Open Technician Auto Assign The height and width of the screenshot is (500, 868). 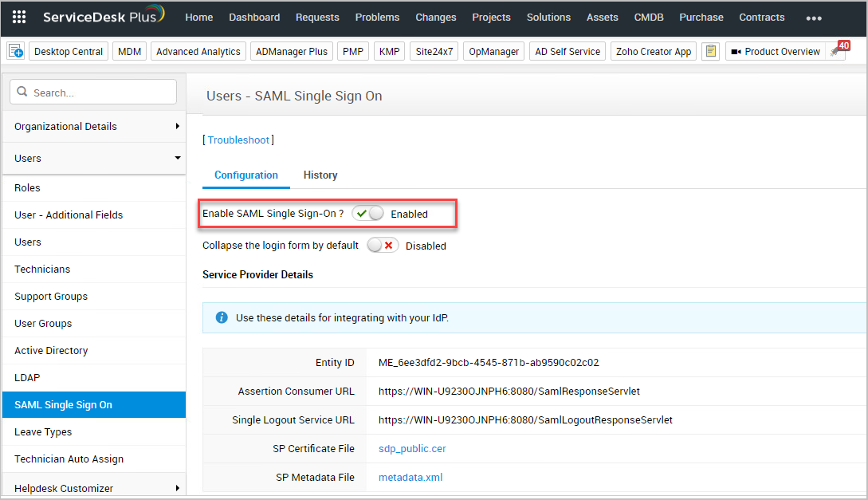tap(94, 459)
